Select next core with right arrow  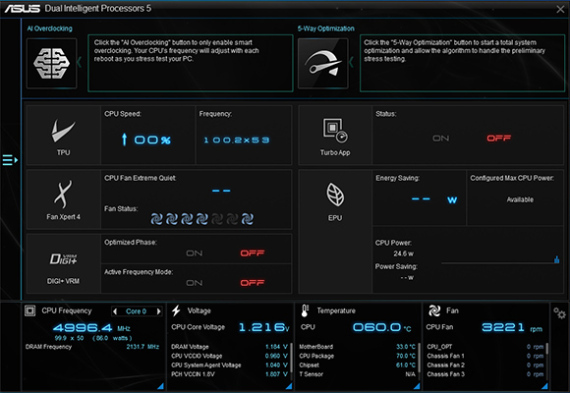(158, 311)
